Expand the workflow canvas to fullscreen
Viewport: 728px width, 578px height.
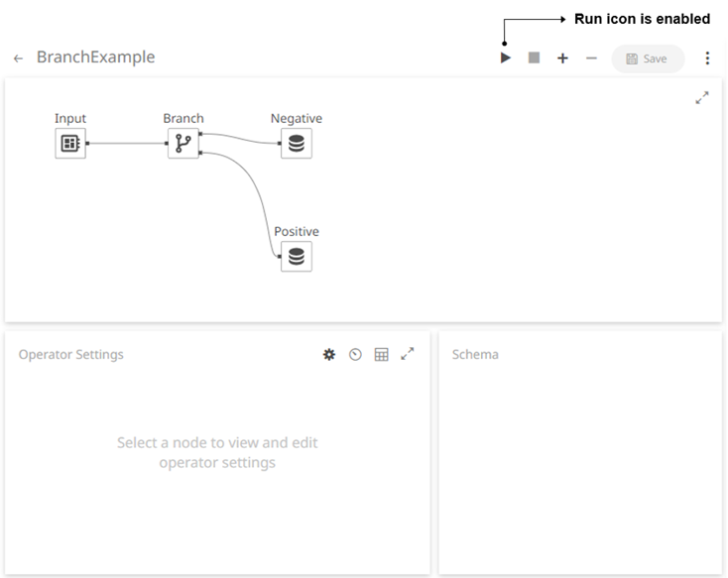click(x=702, y=98)
